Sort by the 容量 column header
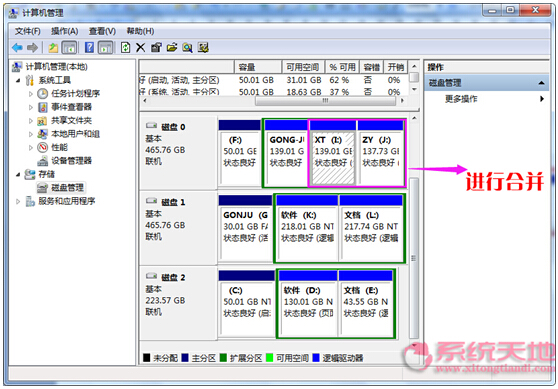 (x=258, y=67)
